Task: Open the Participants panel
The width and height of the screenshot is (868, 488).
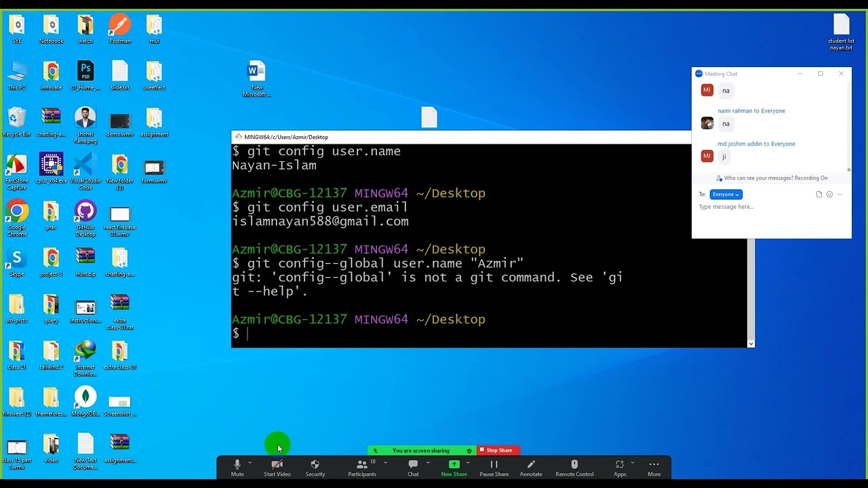Action: pyautogui.click(x=362, y=468)
